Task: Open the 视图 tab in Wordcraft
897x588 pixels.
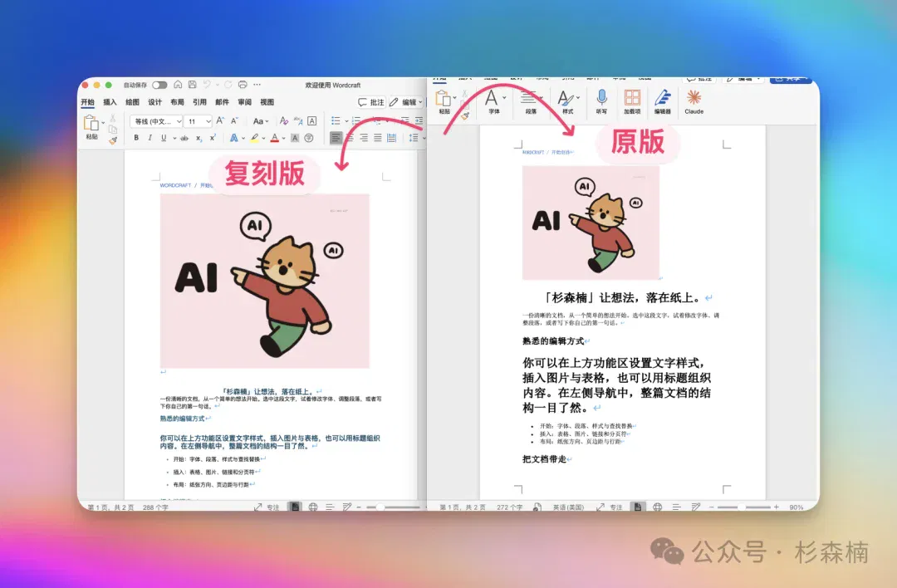Action: pos(267,102)
